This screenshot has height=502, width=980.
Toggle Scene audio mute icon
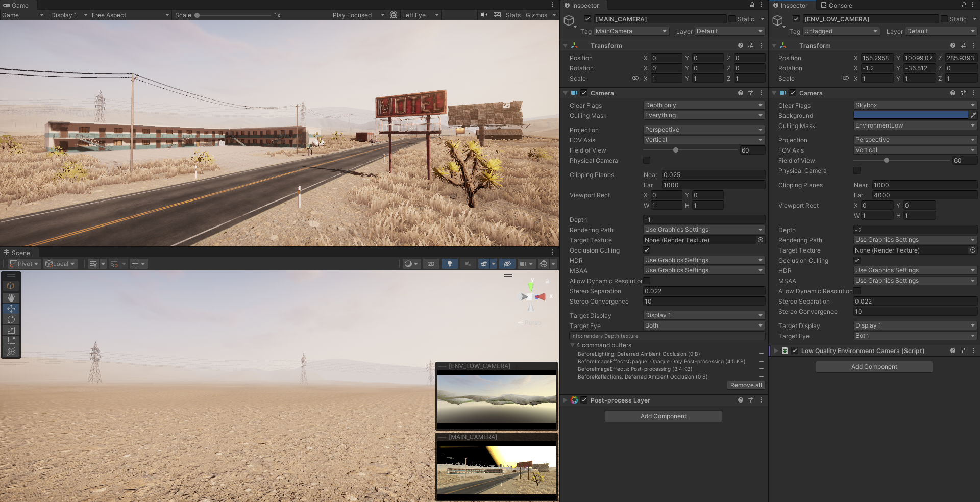(468, 264)
